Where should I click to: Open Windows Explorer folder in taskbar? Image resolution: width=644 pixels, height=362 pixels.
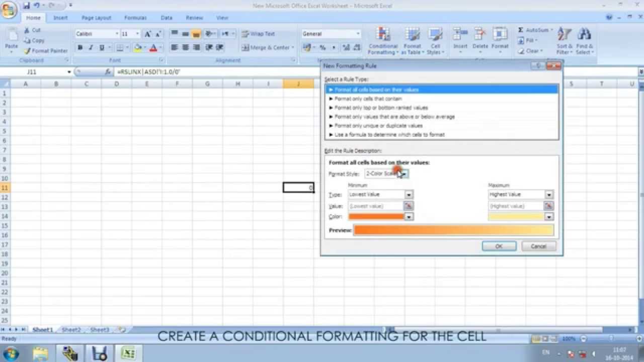coord(40,353)
